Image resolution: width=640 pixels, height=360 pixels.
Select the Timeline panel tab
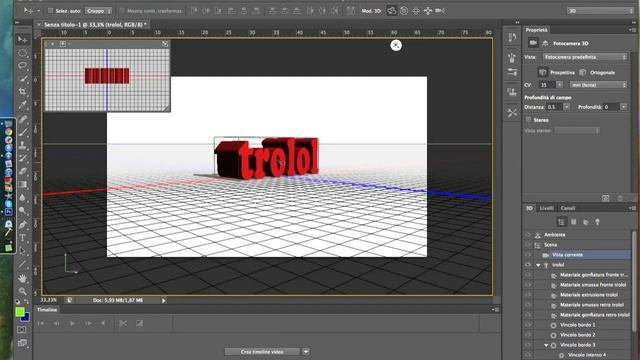coord(47,310)
